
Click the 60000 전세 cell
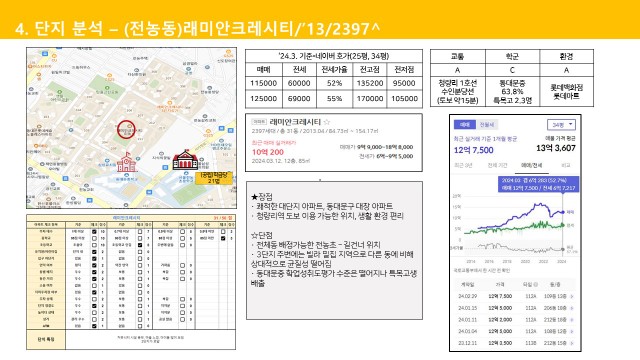pos(299,83)
